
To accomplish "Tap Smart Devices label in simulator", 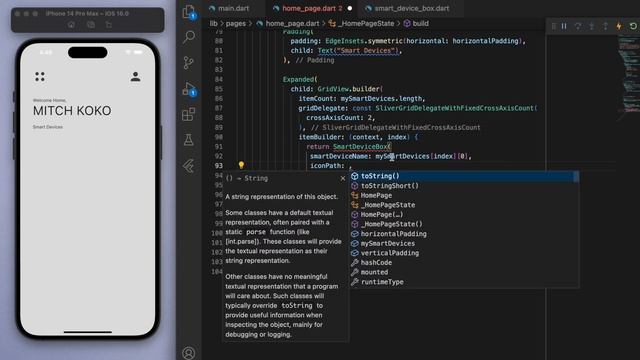I will tap(48, 127).
